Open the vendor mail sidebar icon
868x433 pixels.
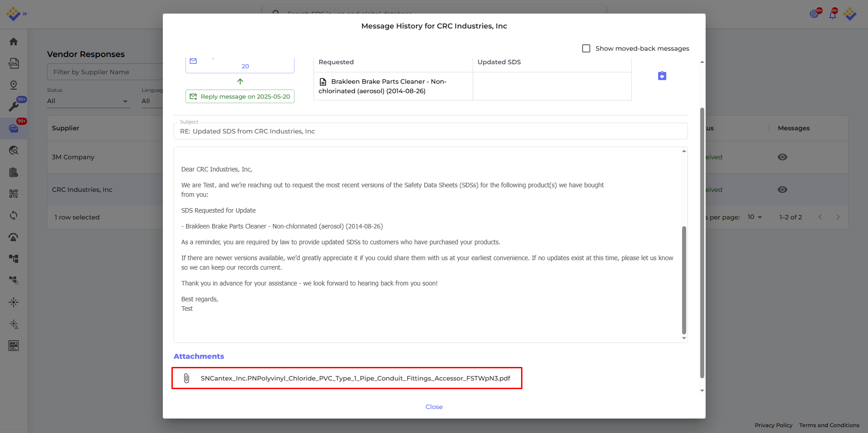(14, 128)
